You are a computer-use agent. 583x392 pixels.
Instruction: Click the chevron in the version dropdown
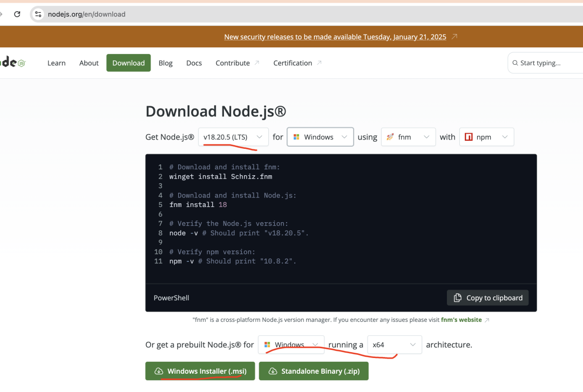point(259,137)
